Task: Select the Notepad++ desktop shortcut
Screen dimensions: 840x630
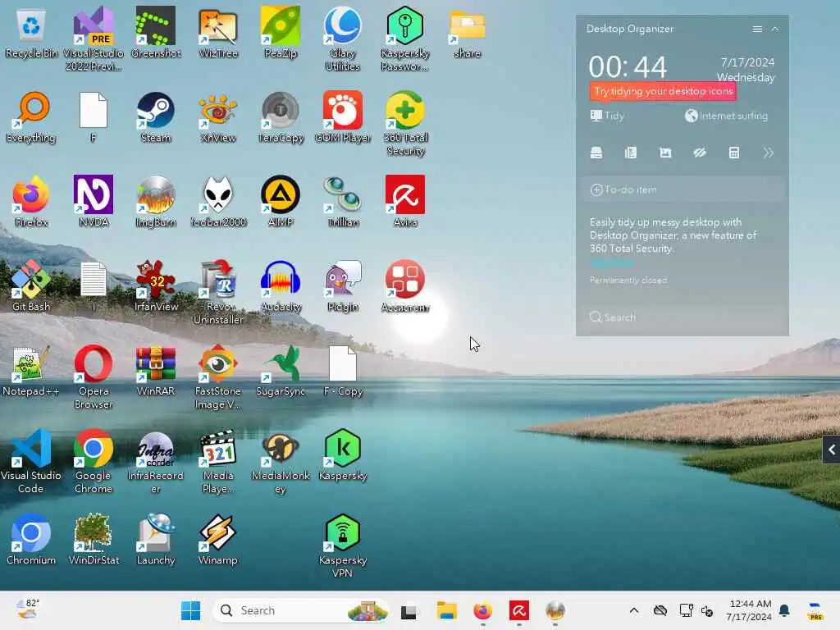Action: click(31, 370)
